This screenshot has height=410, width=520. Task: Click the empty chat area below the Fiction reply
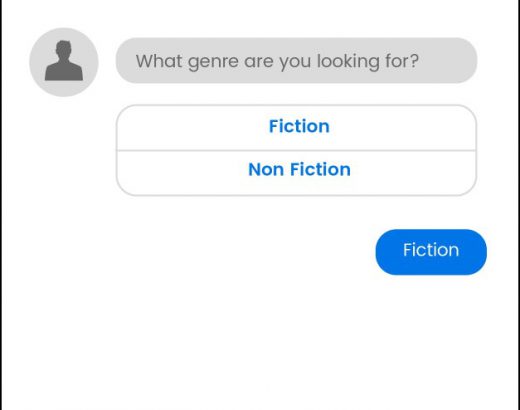coord(260,340)
